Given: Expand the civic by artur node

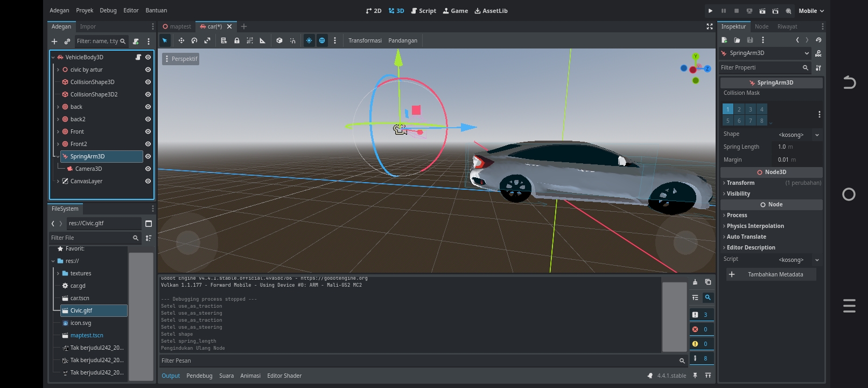Looking at the screenshot, I should pyautogui.click(x=58, y=70).
